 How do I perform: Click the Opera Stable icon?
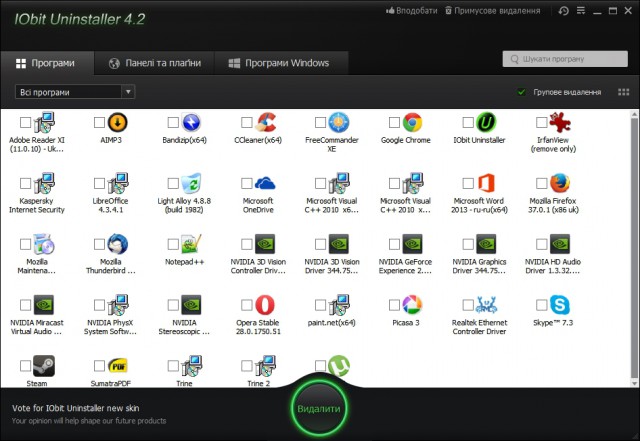tap(265, 305)
